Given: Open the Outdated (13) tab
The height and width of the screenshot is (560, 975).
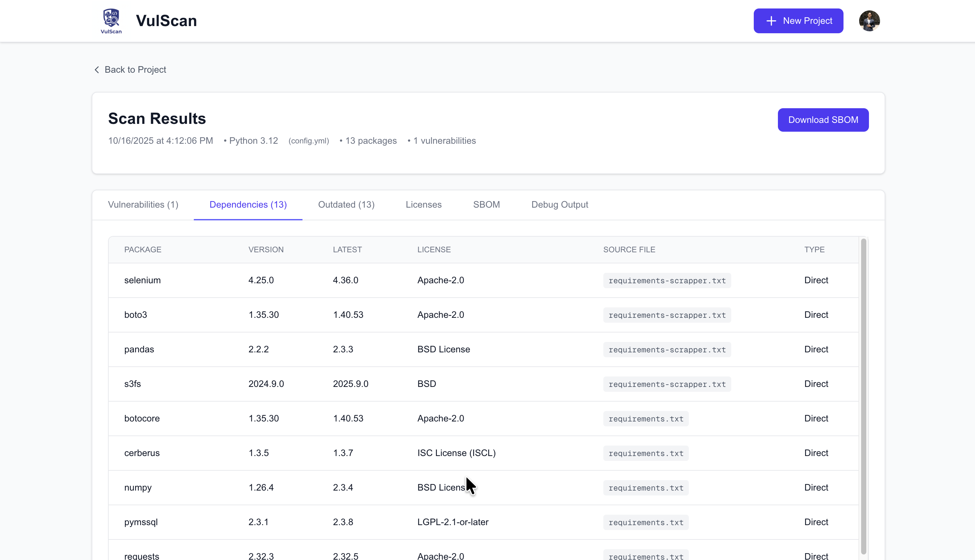Looking at the screenshot, I should click(x=346, y=205).
